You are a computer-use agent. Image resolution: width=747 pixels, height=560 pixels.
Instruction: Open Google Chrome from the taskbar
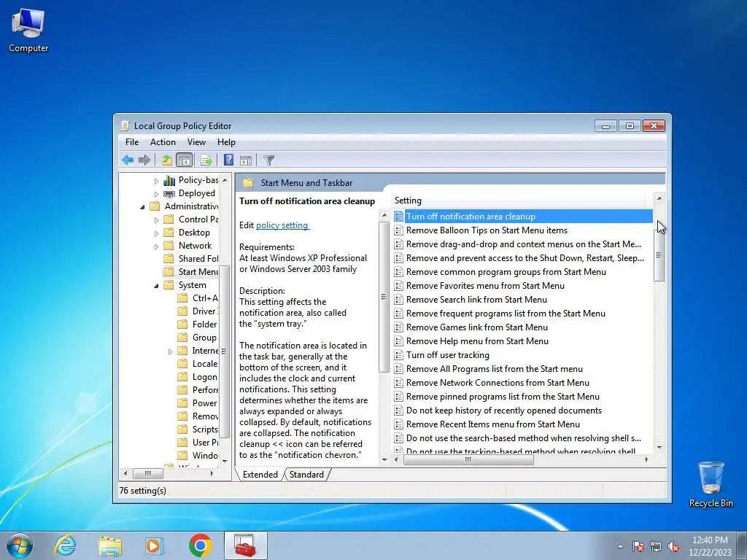[200, 545]
